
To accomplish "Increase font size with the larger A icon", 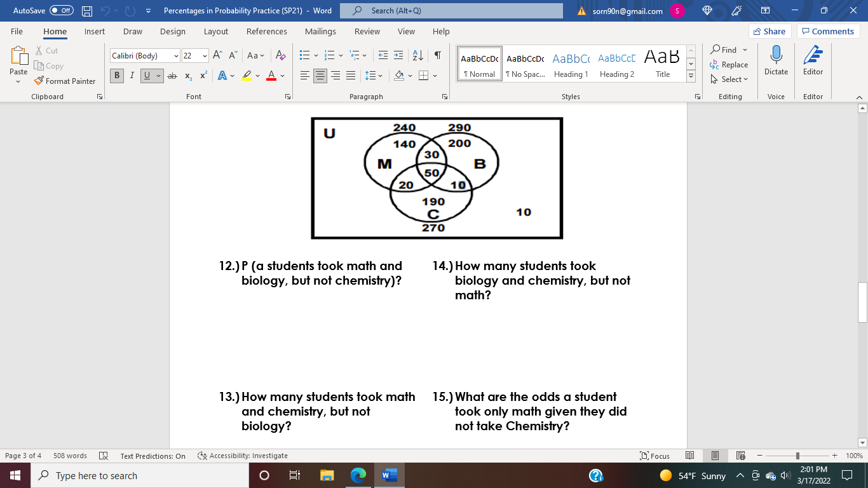I will click(217, 55).
